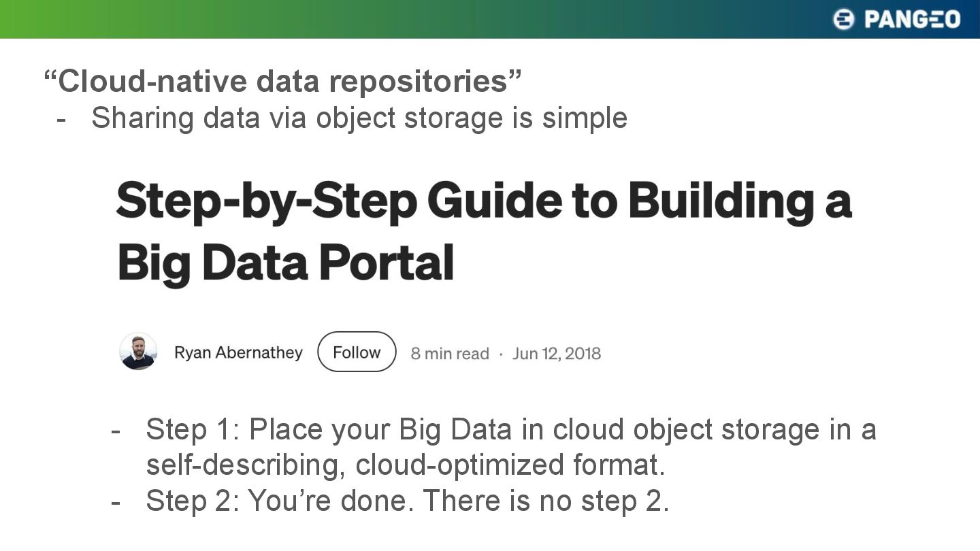Click the Jun 12, 2018 publish date

[x=557, y=354]
